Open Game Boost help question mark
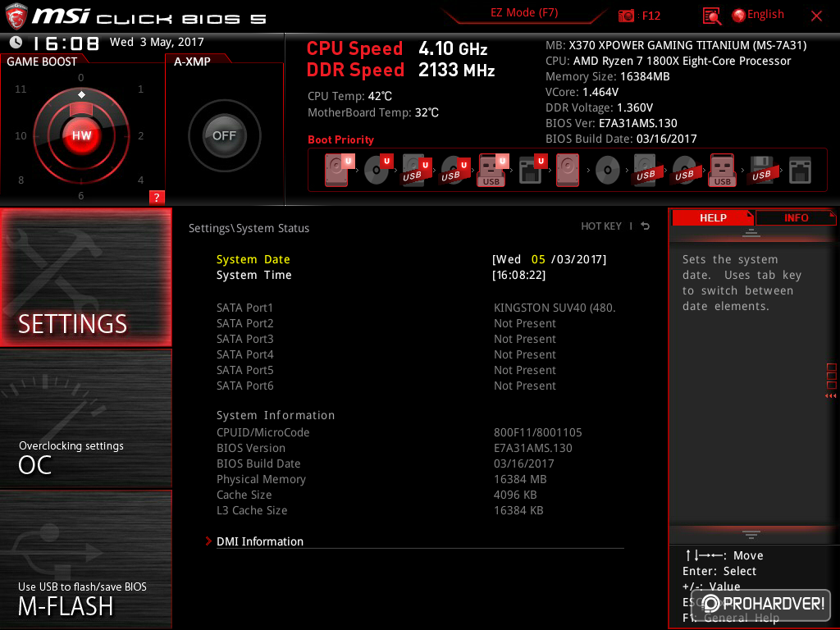The image size is (840, 630). click(x=157, y=197)
